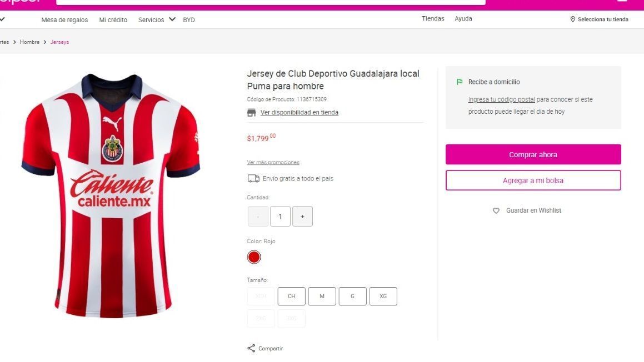This screenshot has width=644, height=362.
Task: Navigate to Hombre in the breadcrumb
Action: [x=29, y=42]
